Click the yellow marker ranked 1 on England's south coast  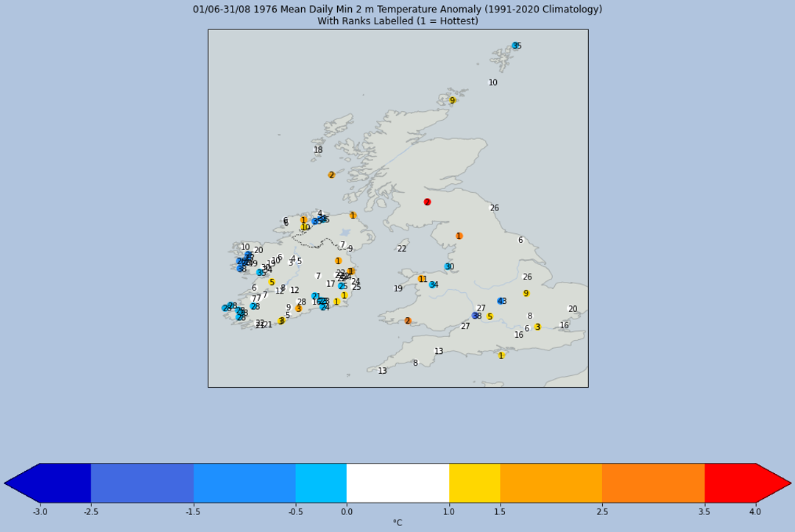(501, 355)
